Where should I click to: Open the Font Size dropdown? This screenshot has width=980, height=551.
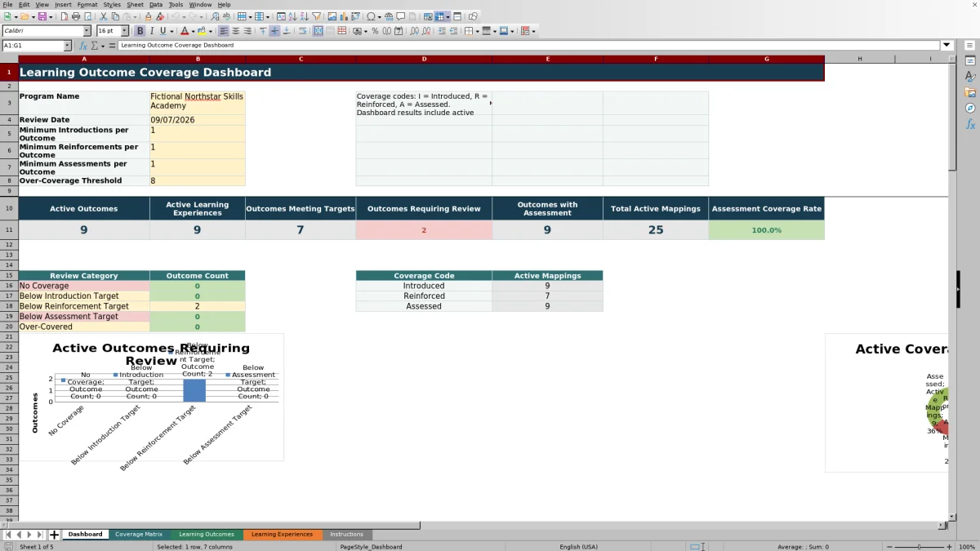[125, 31]
